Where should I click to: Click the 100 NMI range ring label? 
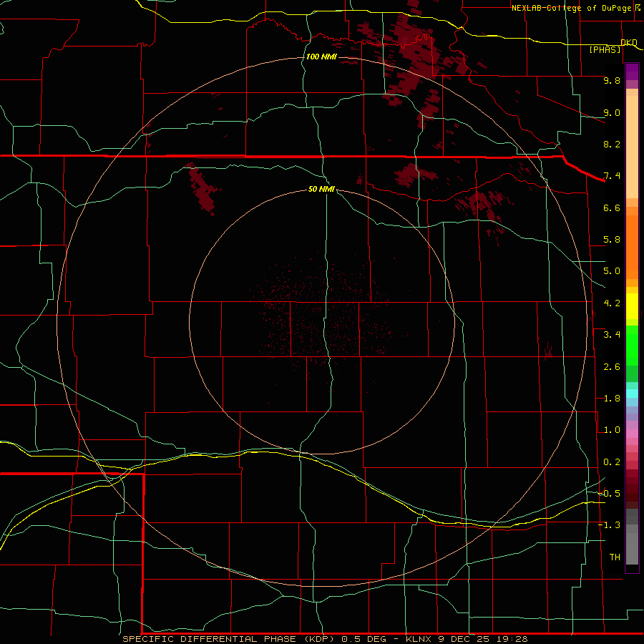321,57
